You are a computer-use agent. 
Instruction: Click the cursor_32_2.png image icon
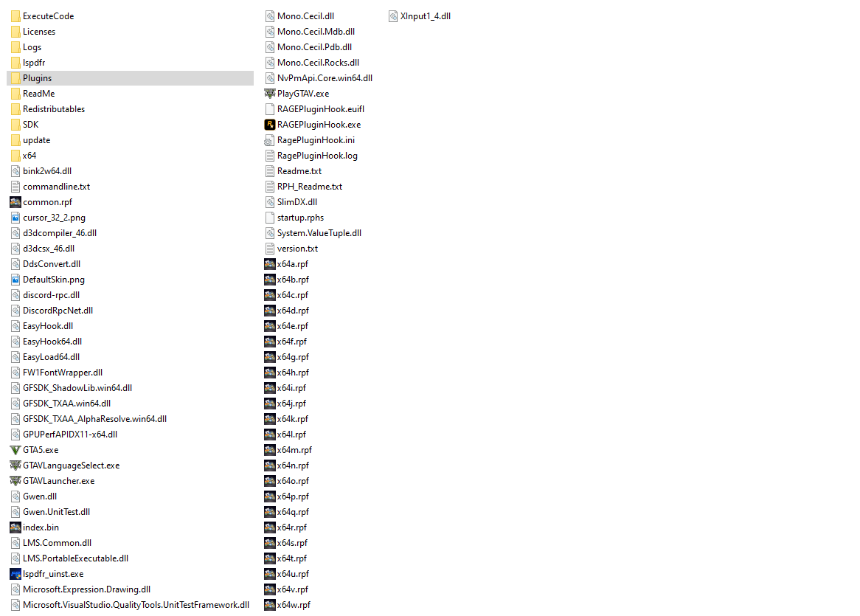click(x=15, y=217)
